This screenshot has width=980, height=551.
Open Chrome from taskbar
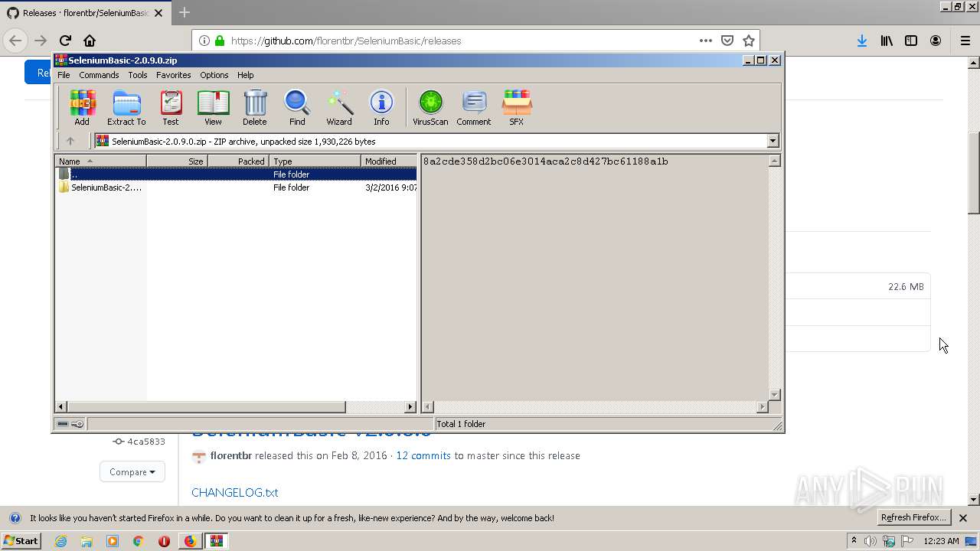(x=139, y=541)
